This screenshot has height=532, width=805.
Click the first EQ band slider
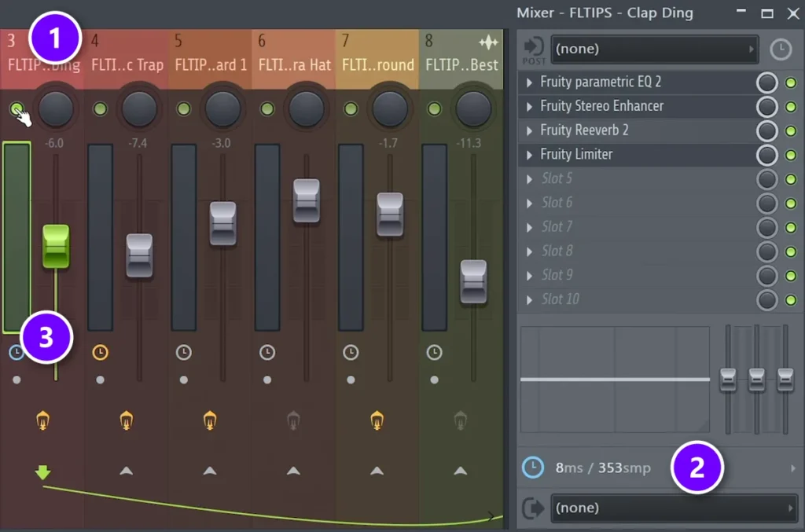point(727,380)
